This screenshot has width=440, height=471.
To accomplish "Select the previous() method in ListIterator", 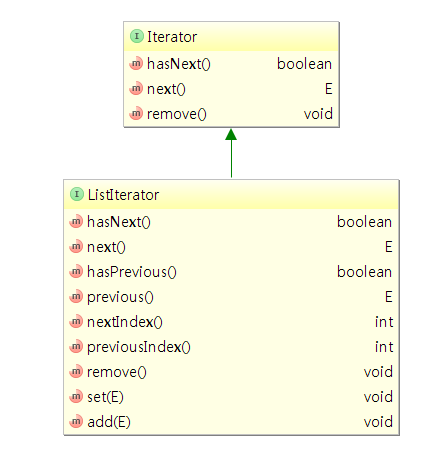I will point(120,297).
